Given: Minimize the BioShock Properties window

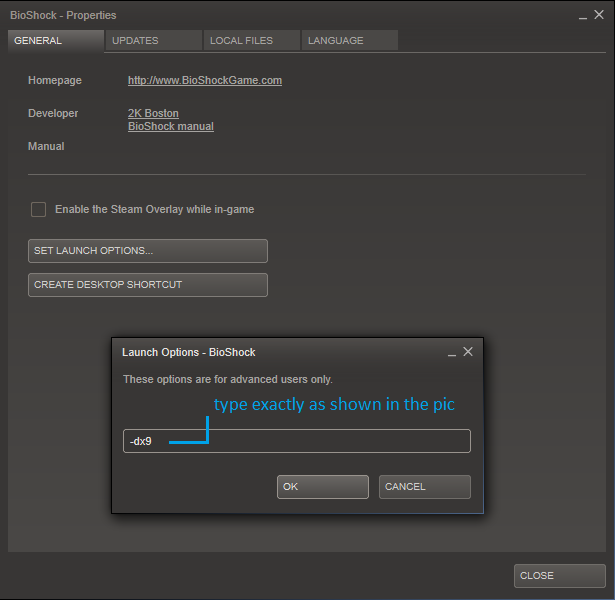Looking at the screenshot, I should point(583,18).
